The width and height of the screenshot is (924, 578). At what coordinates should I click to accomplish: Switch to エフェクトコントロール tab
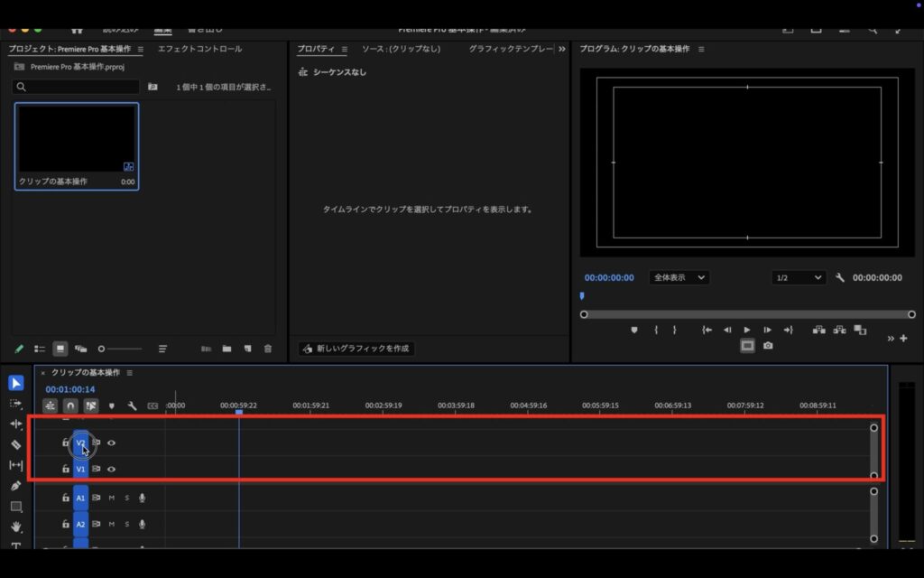pyautogui.click(x=199, y=49)
